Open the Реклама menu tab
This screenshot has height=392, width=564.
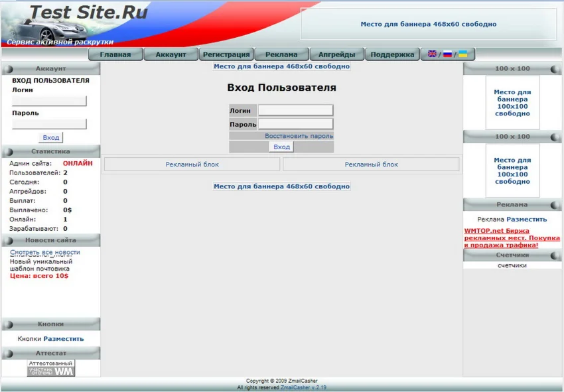click(281, 54)
